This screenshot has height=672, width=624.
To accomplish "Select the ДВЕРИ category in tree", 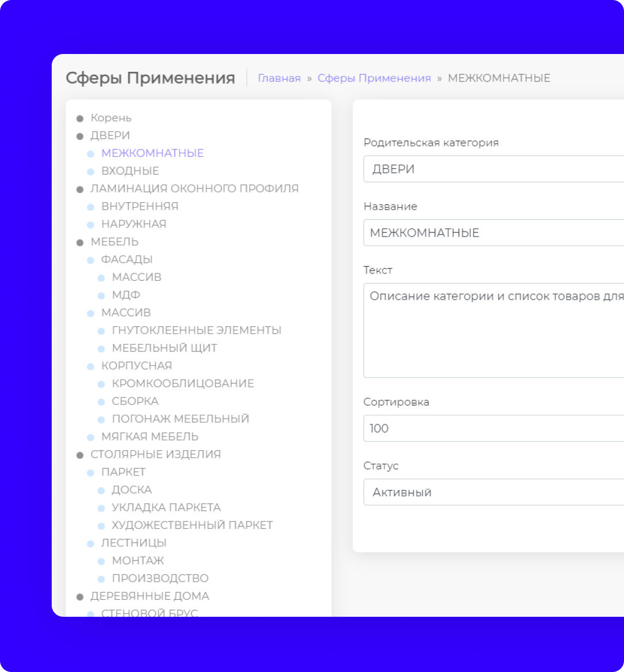I will [110, 136].
